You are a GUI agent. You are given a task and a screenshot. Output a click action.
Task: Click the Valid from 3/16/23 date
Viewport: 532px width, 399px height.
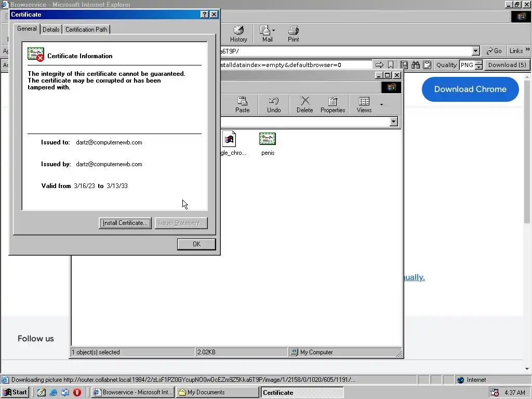click(84, 186)
